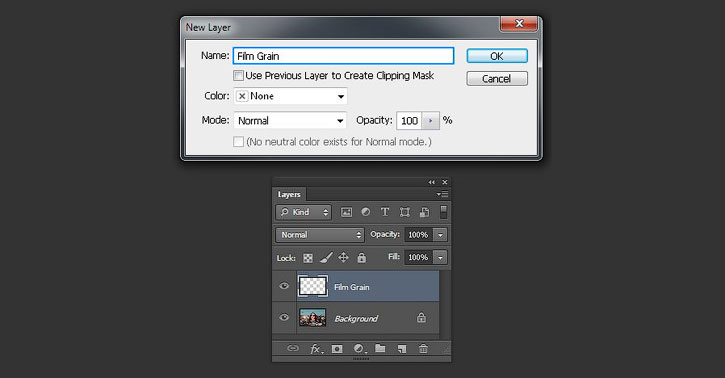Click the lock transparent pixels icon
725x378 pixels.
click(x=308, y=258)
